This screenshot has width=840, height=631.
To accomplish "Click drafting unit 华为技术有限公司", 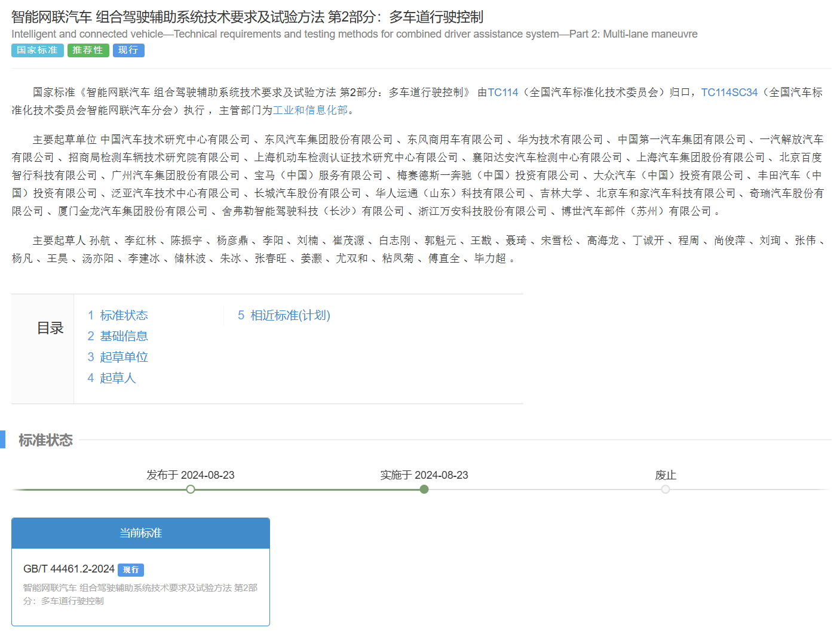I will (x=560, y=140).
